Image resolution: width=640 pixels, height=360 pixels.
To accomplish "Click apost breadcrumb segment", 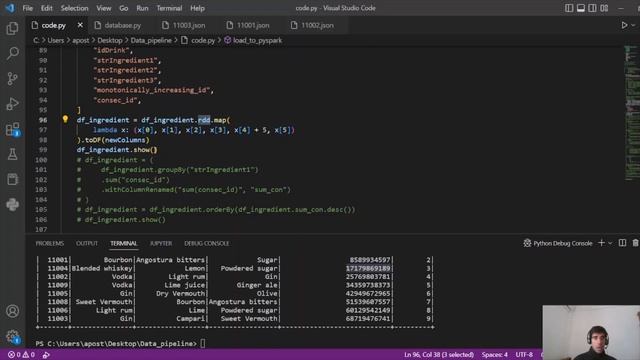I will pyautogui.click(x=80, y=40).
